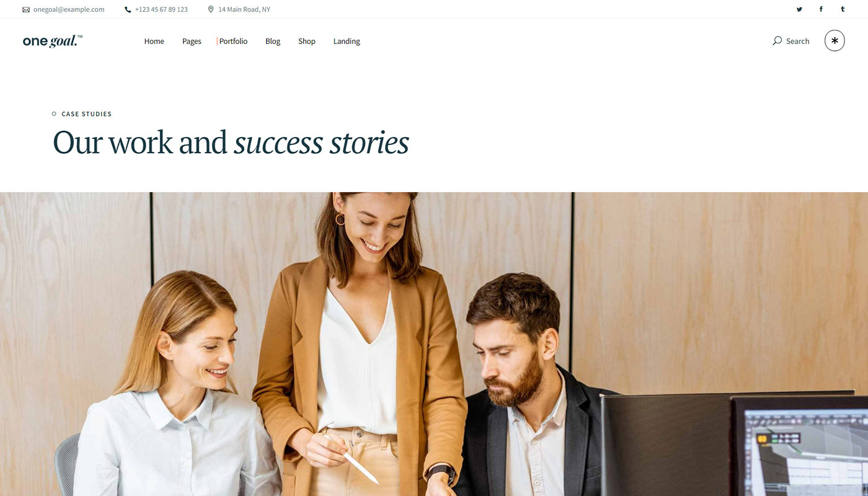Click the Tumblr icon in top bar
Viewport: 868px width, 496px height.
[x=843, y=9]
